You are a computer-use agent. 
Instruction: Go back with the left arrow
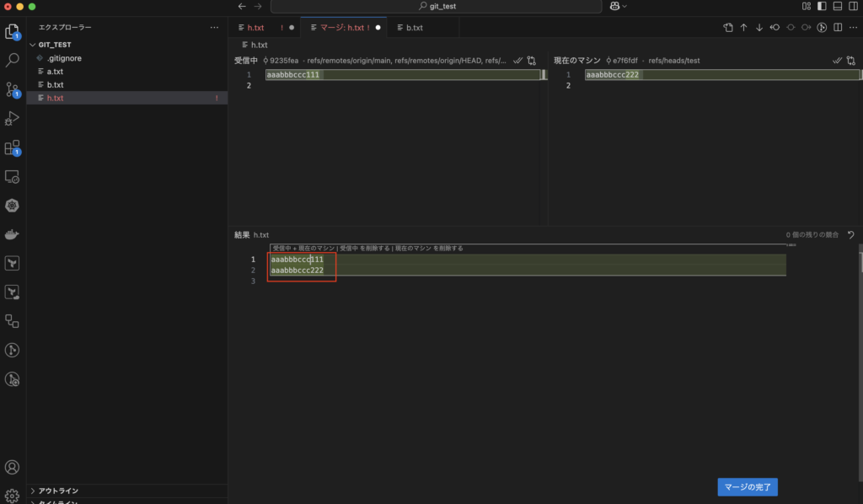[x=242, y=6]
